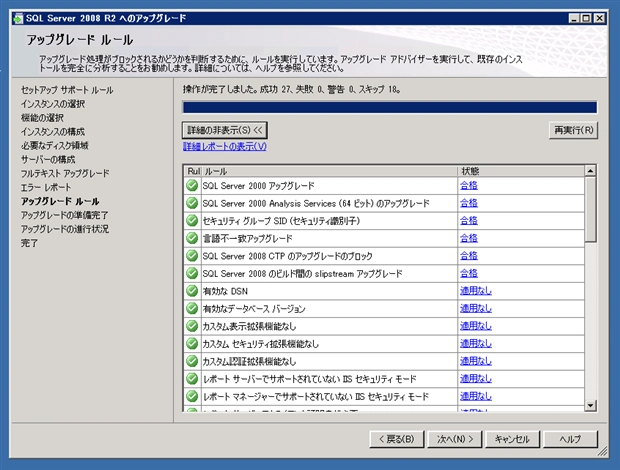The height and width of the screenshot is (470, 620).
Task: Select アップグレードの進行状況 step in sidebar
Action: pyautogui.click(x=65, y=229)
